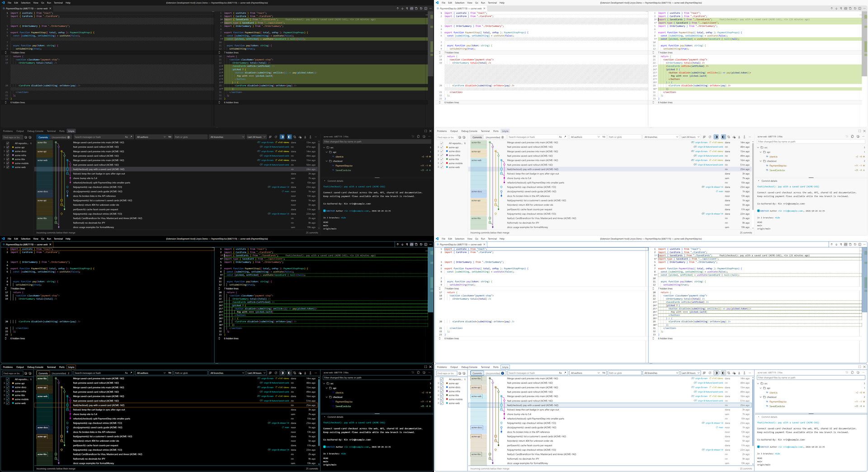
Task: Open PaymentStep.tsx in top-right changed files list
Action: tap(778, 165)
